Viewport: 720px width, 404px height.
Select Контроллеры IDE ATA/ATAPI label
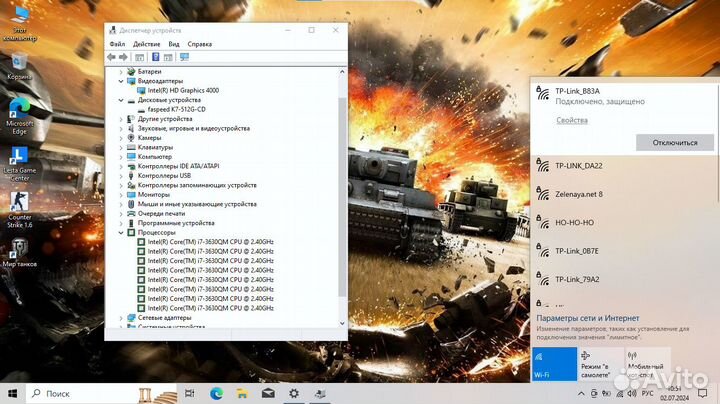178,166
